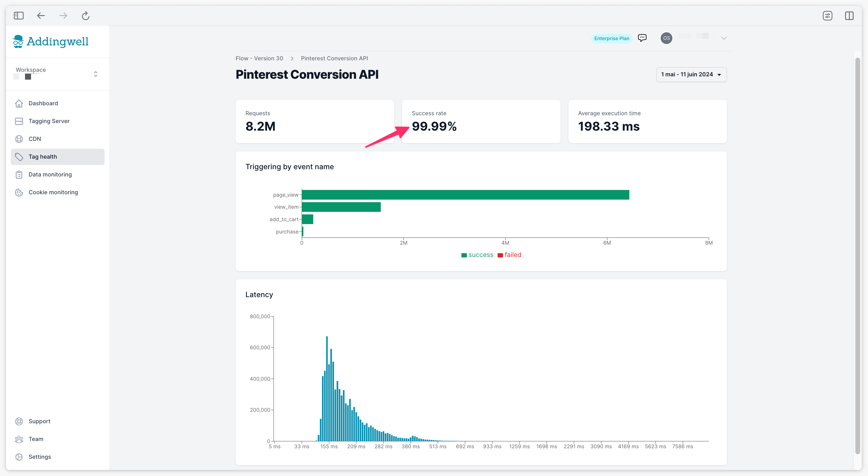The width and height of the screenshot is (868, 476).
Task: Click the CDN globe icon
Action: [19, 139]
